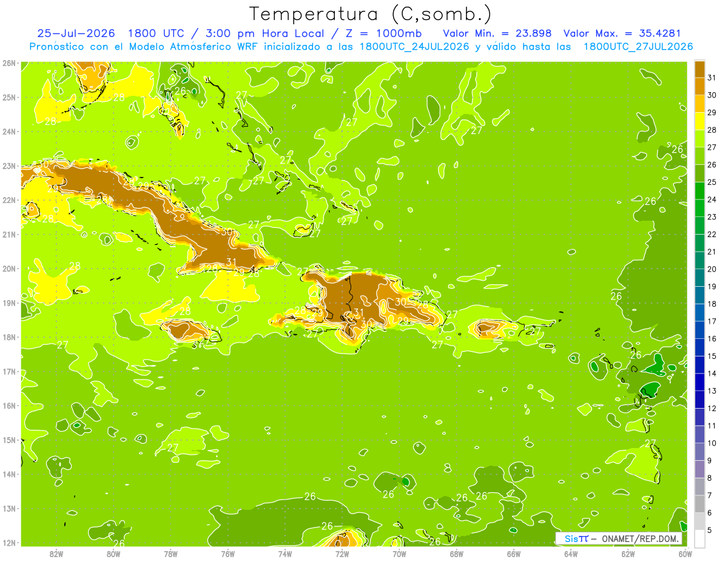The width and height of the screenshot is (728, 562).
Task: Click the longitude axis label "68W"
Action: pyautogui.click(x=456, y=554)
